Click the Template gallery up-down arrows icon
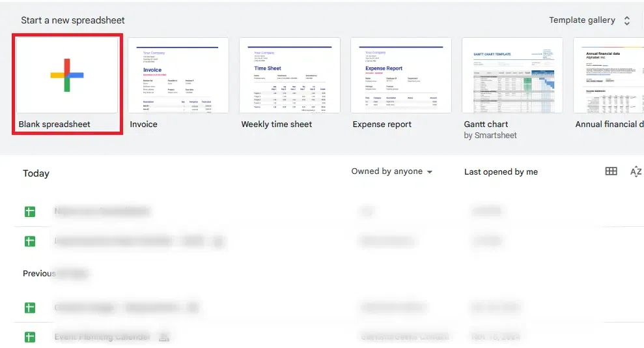This screenshot has height=348, width=644. [627, 21]
